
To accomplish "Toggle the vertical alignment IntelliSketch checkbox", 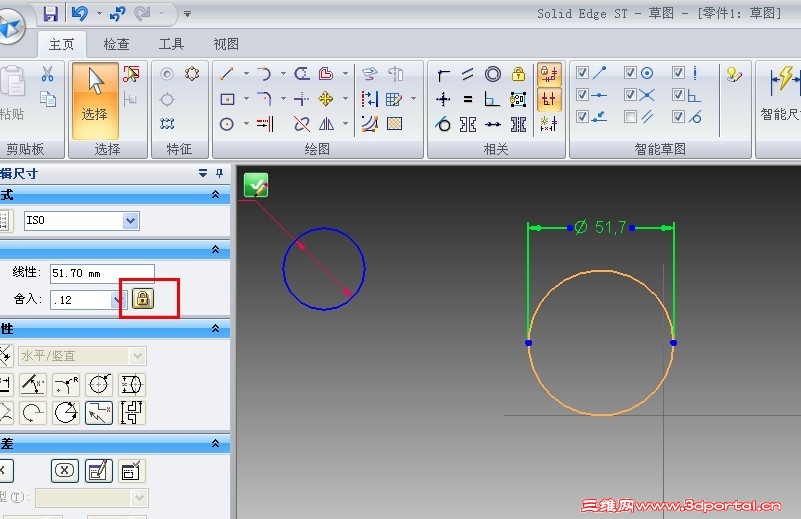I will [x=678, y=73].
